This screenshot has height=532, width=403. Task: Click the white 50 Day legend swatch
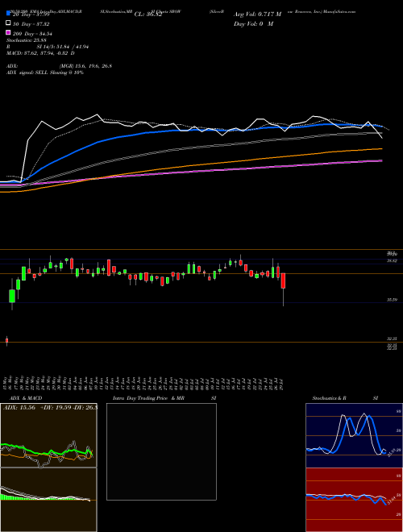click(8, 23)
